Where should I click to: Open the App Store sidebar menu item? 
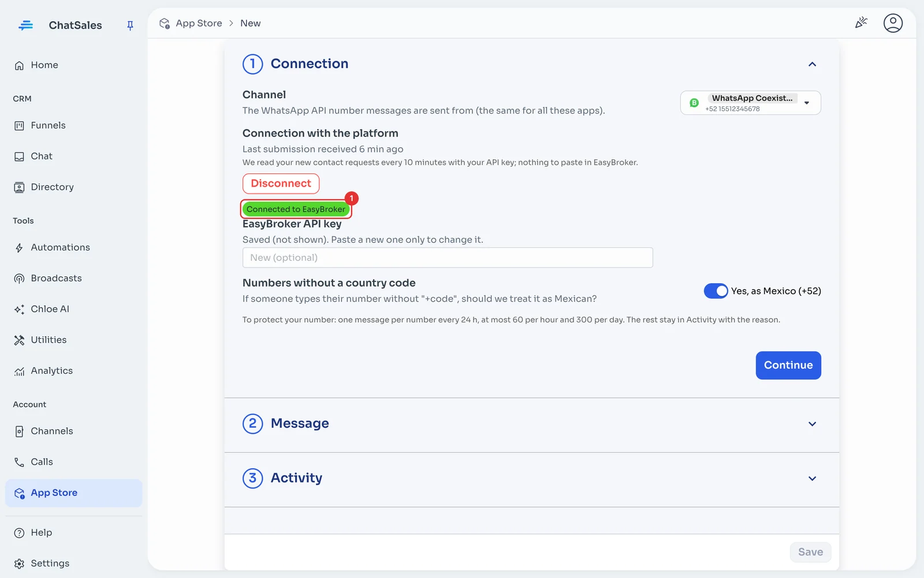[x=74, y=493]
